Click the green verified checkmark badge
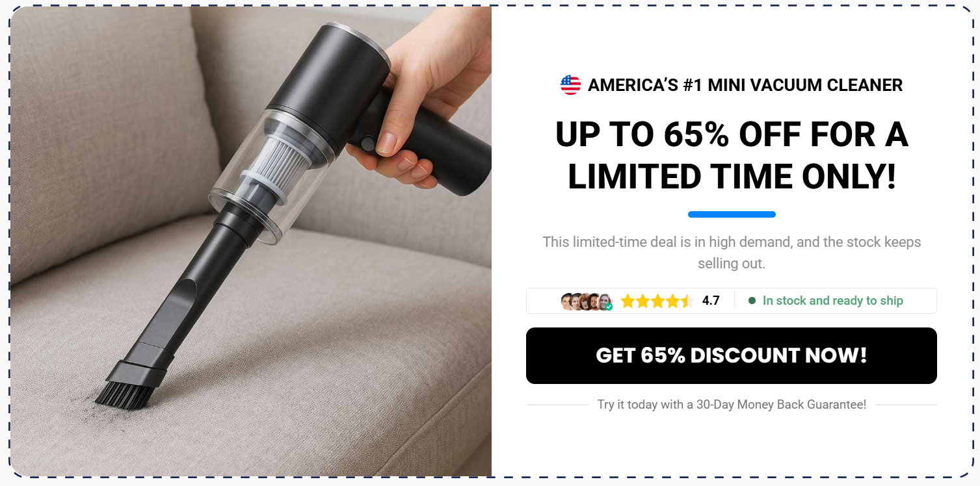 (609, 306)
